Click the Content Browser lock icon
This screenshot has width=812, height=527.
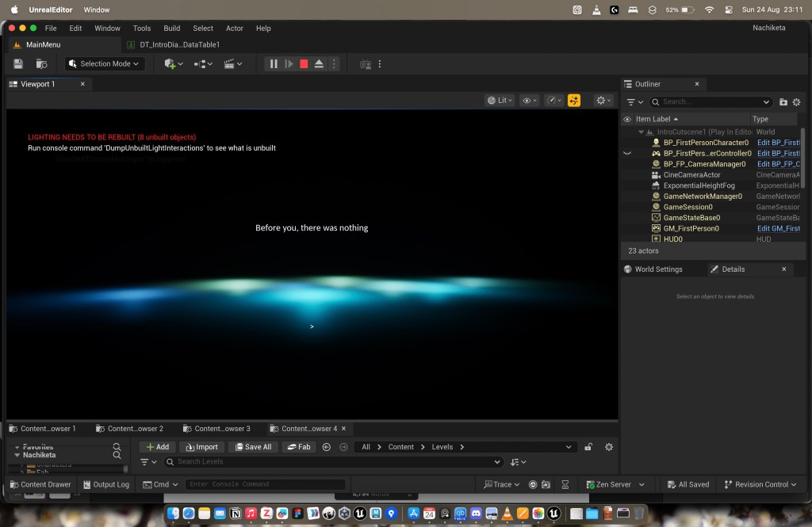(588, 447)
